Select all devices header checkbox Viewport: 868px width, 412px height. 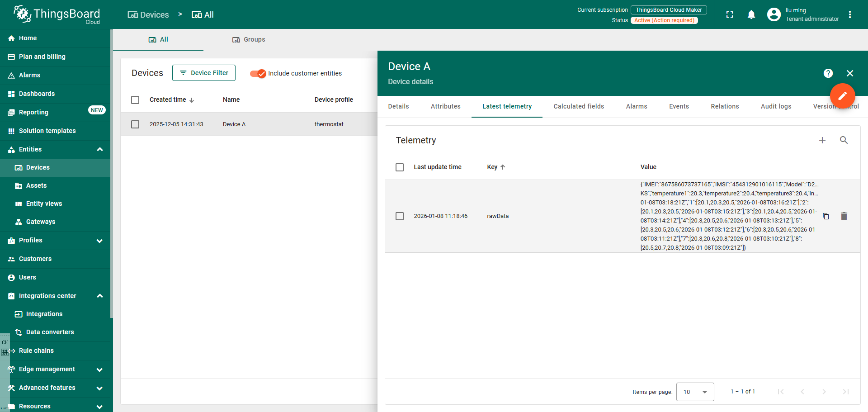(135, 100)
